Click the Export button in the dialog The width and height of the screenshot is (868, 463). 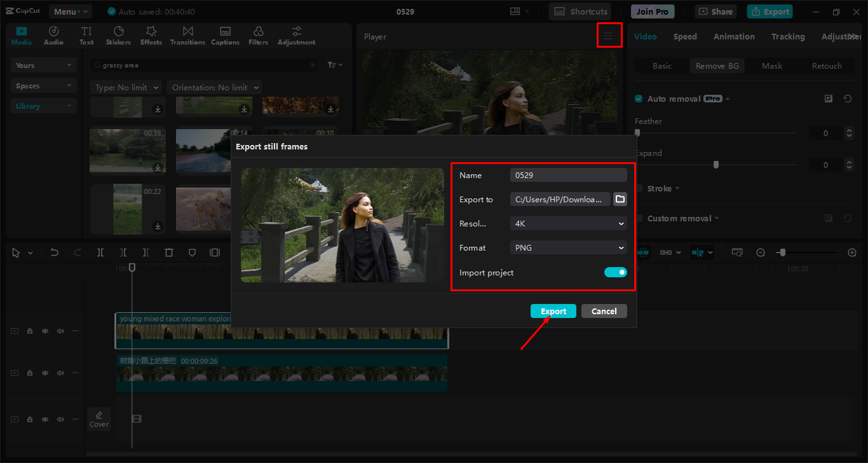553,310
